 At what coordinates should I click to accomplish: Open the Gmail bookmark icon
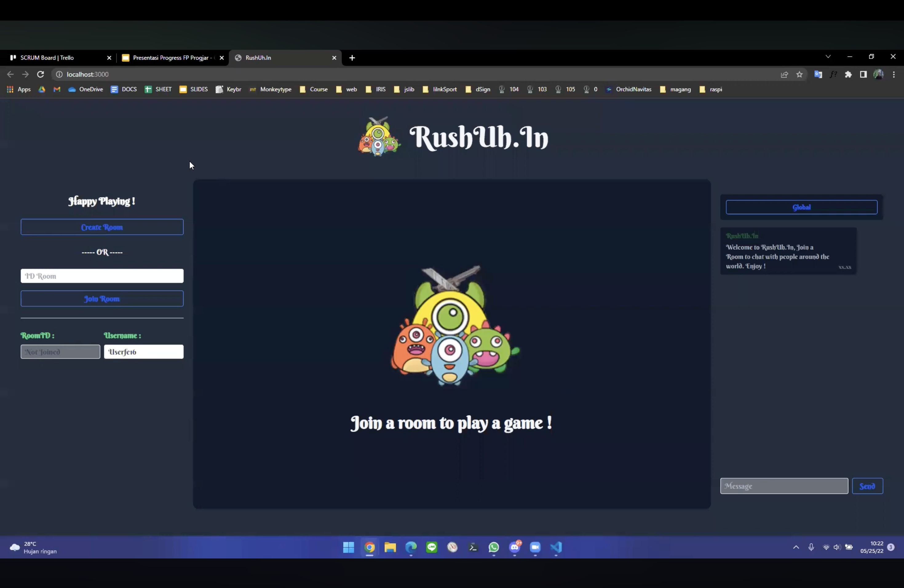pyautogui.click(x=57, y=89)
